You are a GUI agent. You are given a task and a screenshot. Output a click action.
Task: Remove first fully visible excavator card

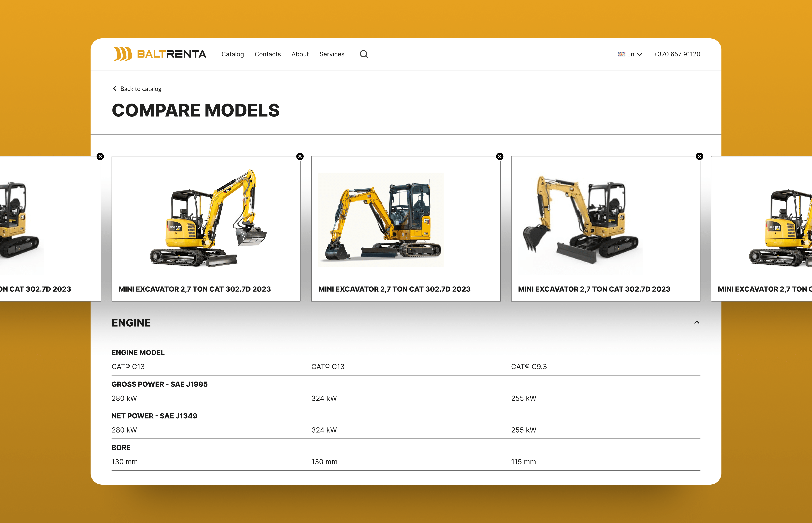[x=300, y=156]
